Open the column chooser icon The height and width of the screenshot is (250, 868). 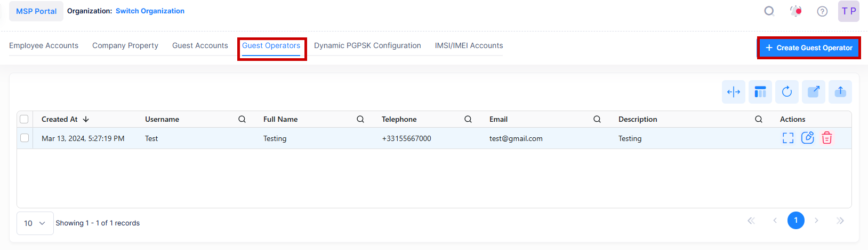(760, 92)
